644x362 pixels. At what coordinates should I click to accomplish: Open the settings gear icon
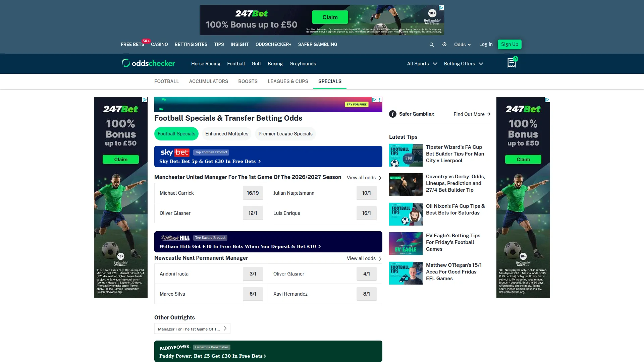444,44
